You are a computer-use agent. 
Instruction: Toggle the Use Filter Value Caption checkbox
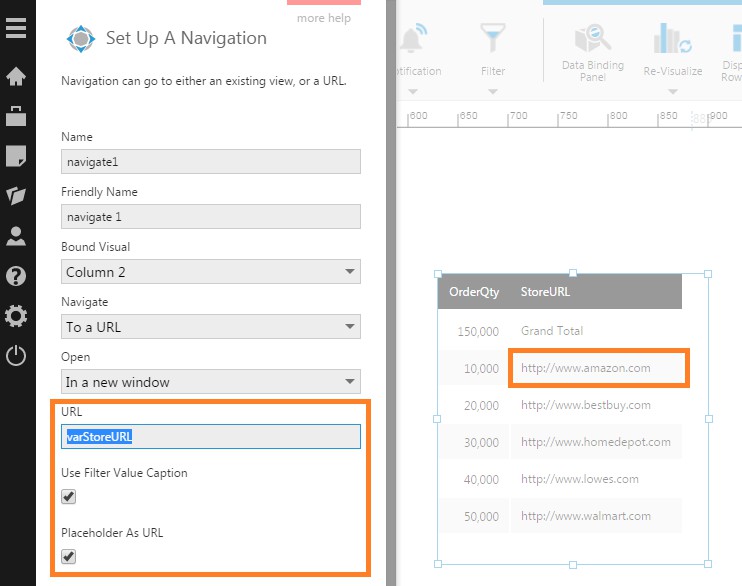[x=69, y=497]
